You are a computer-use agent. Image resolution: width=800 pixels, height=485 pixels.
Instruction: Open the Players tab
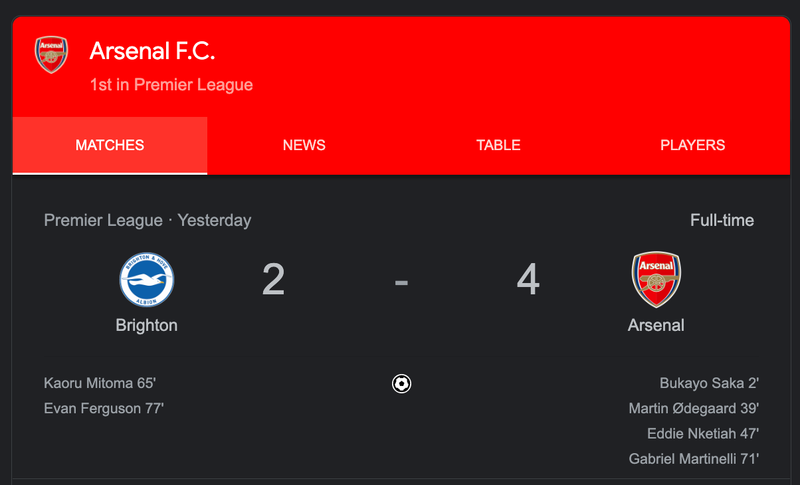[692, 145]
